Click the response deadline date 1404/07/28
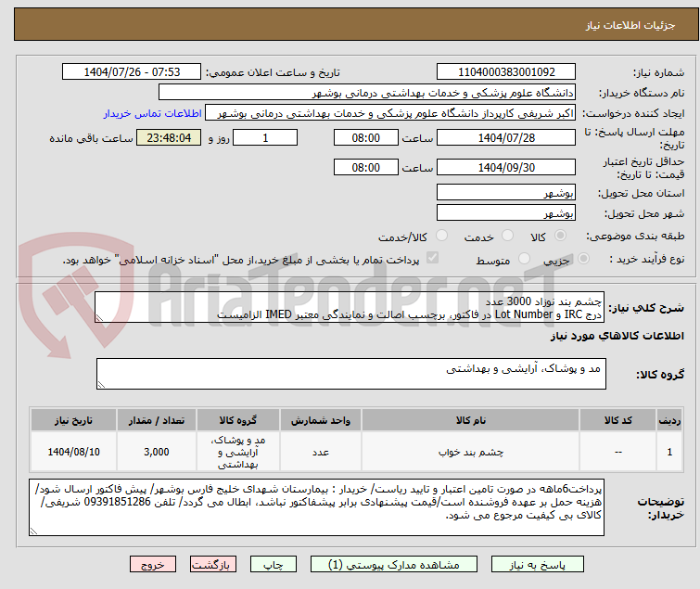Viewport: 700px width, 589px height. (506, 137)
